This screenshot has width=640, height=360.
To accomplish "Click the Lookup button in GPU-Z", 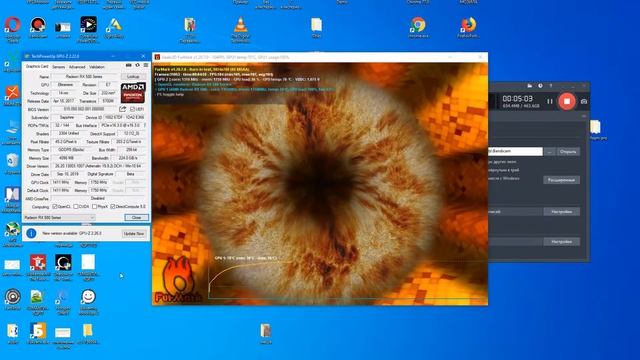I will (x=133, y=77).
